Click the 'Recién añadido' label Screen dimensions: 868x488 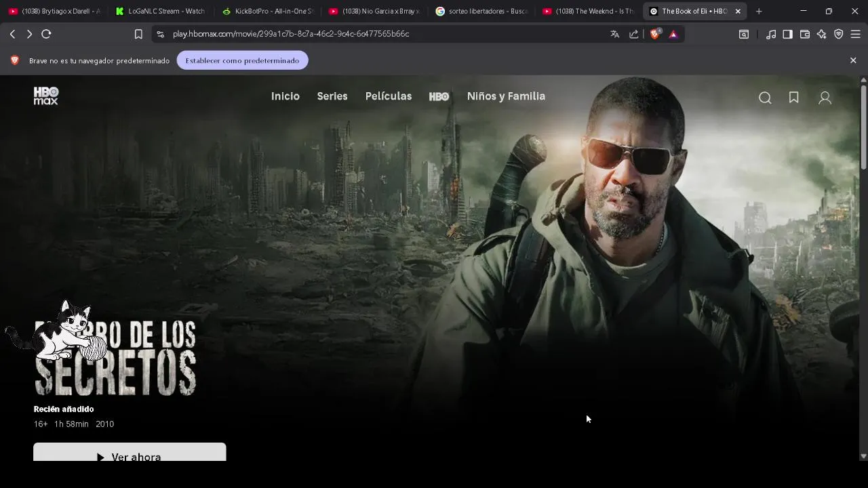coord(64,409)
